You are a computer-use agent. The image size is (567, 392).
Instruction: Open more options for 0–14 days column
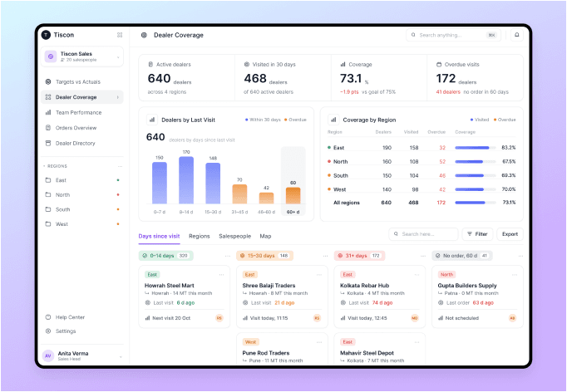(x=228, y=256)
